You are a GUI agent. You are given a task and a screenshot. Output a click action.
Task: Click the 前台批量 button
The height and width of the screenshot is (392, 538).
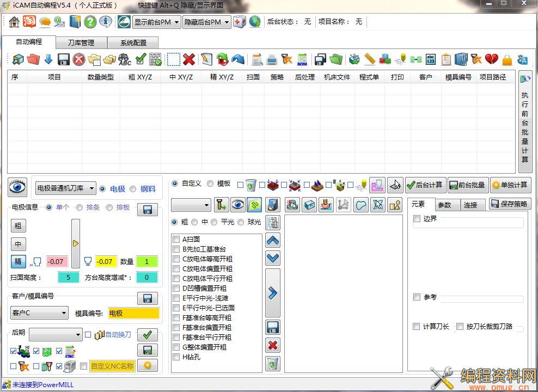[x=468, y=185]
